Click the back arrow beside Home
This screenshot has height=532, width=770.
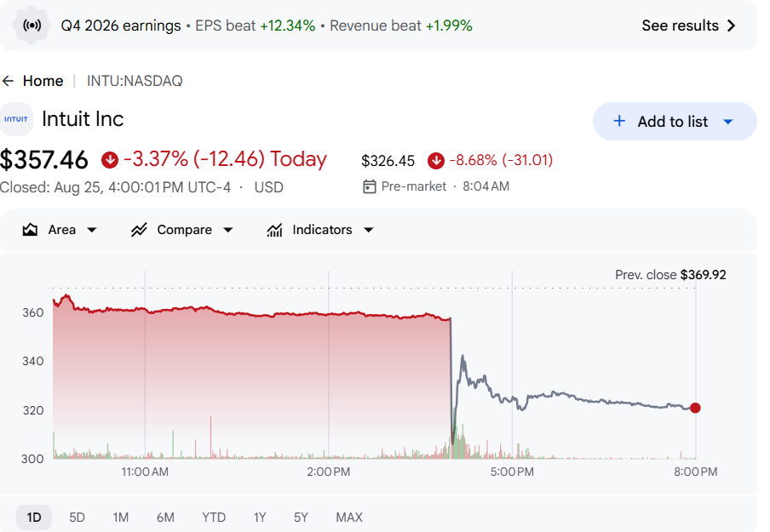pyautogui.click(x=8, y=81)
